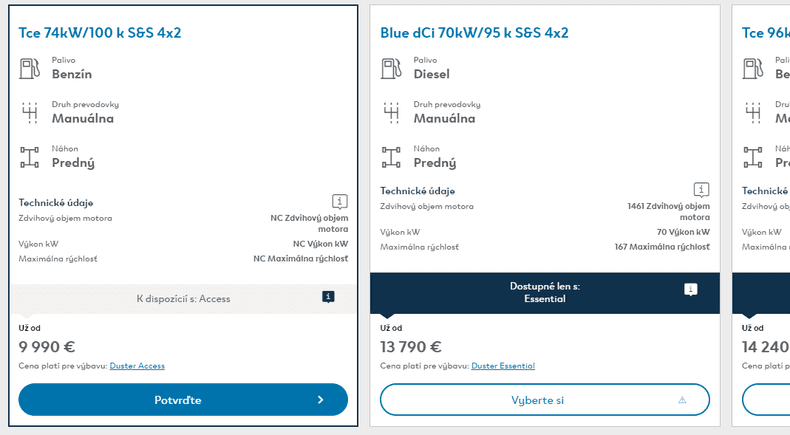The image size is (790, 435).
Task: Open technical data info icon in Blue dCi card
Action: click(701, 189)
